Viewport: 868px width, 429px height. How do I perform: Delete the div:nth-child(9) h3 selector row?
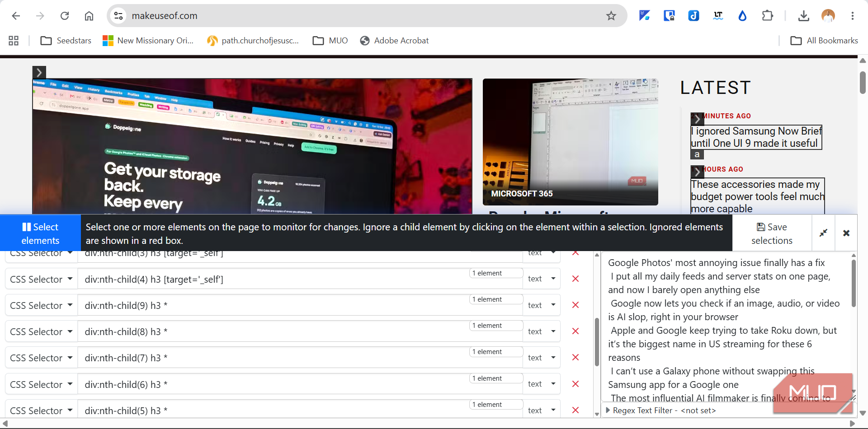click(x=576, y=305)
